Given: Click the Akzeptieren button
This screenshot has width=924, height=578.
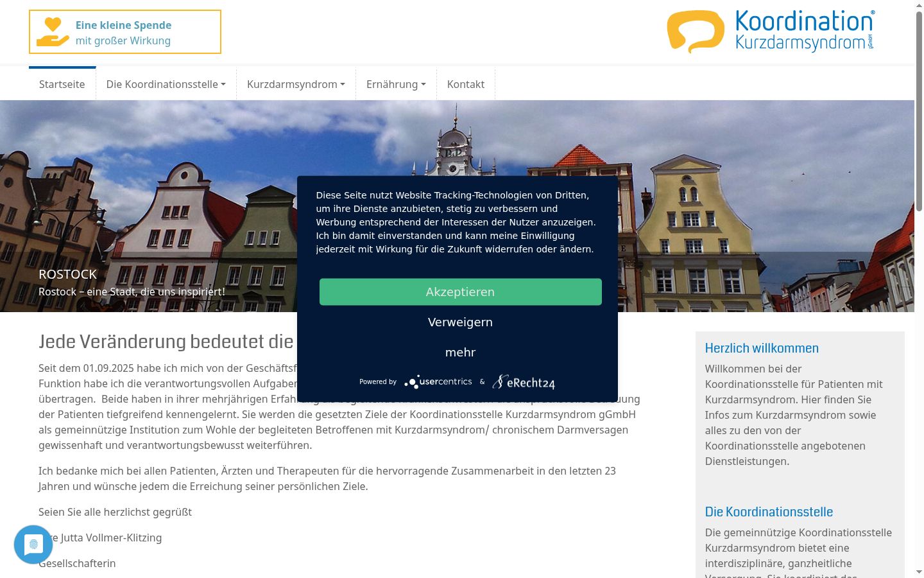Looking at the screenshot, I should pos(461,292).
